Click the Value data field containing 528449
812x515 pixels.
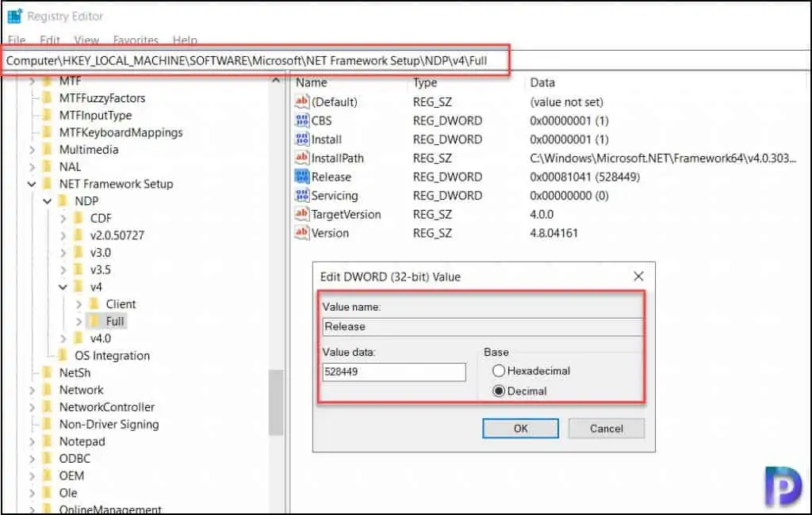point(394,372)
